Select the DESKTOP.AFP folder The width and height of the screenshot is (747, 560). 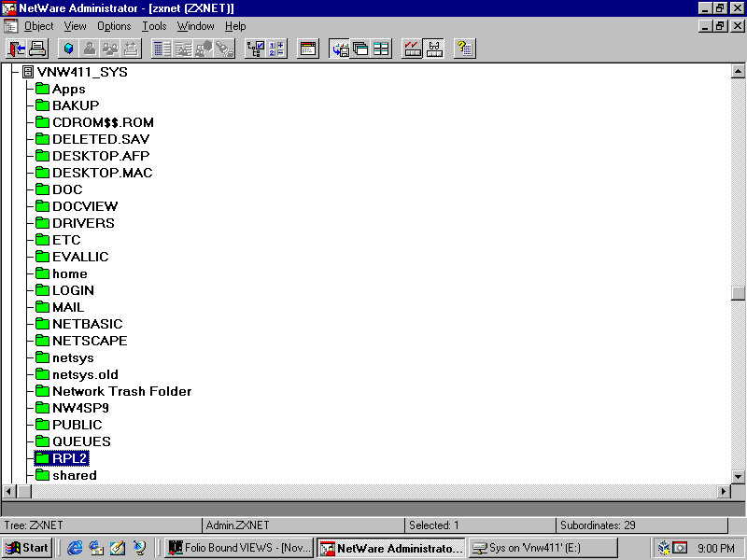(92, 156)
